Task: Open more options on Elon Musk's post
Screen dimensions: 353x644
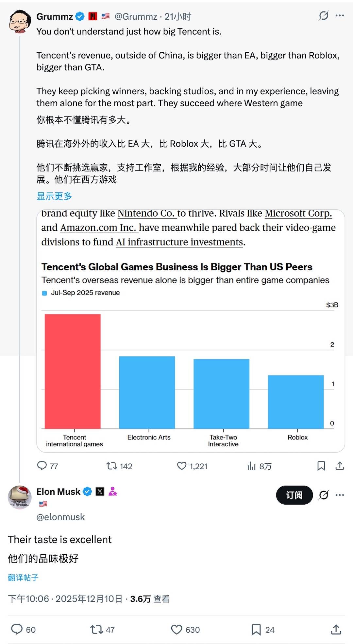Action: 340,495
